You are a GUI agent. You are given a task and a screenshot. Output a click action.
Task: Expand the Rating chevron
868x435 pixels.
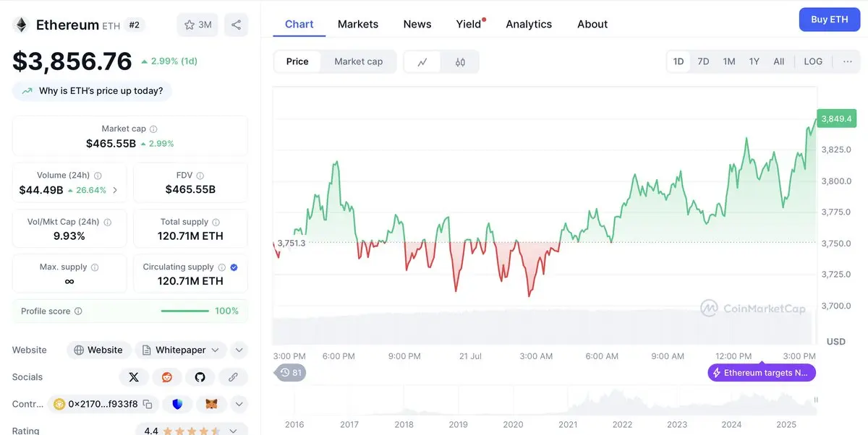pyautogui.click(x=233, y=431)
